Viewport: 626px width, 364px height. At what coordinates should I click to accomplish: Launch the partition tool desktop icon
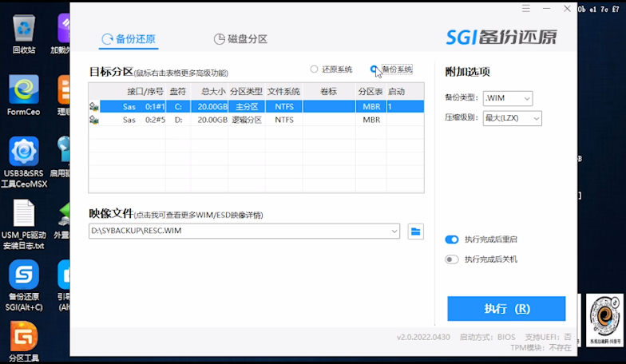(x=24, y=342)
